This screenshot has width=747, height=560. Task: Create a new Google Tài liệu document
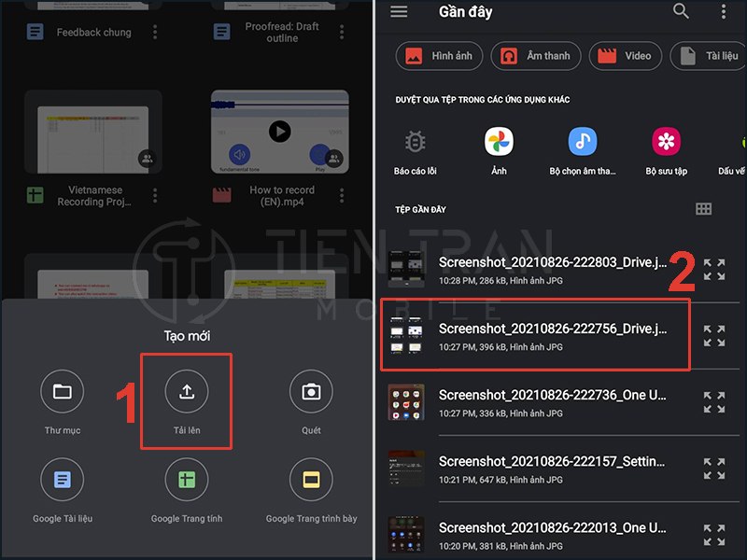(x=63, y=480)
